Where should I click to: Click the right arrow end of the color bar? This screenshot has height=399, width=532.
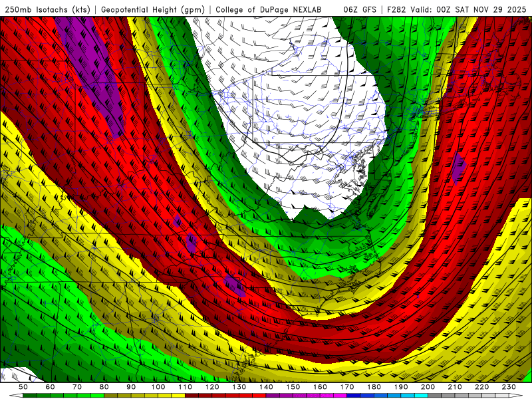click(x=516, y=396)
